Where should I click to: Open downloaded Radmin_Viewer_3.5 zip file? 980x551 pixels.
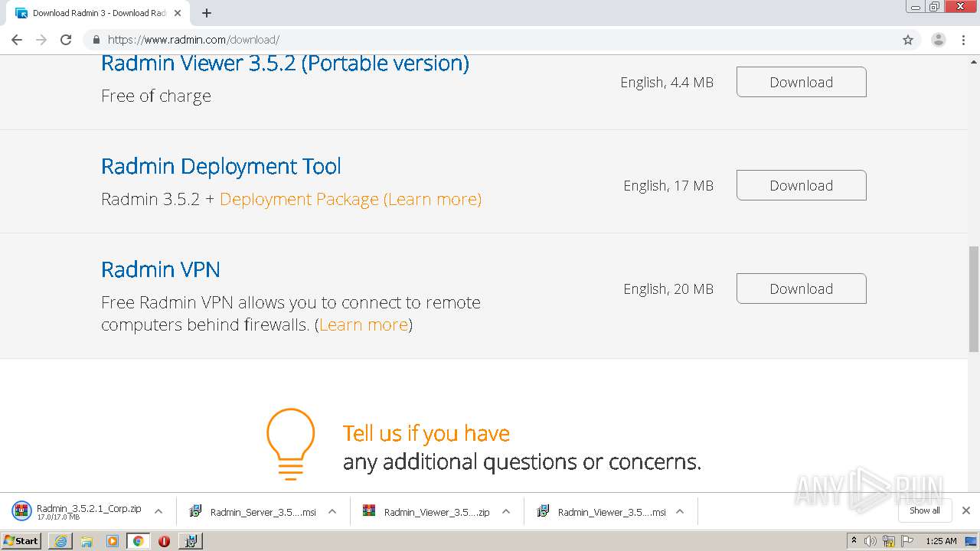click(x=426, y=512)
